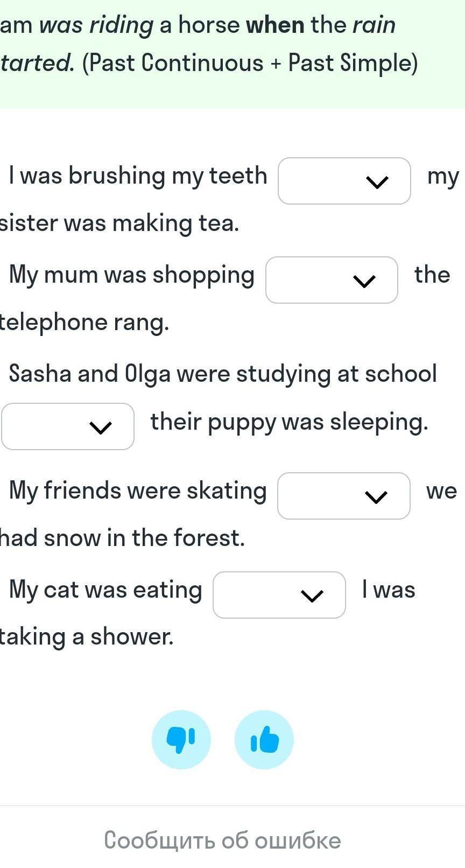Click the chevron arrow after 'My cat was eating'
The height and width of the screenshot is (868, 465).
312,596
